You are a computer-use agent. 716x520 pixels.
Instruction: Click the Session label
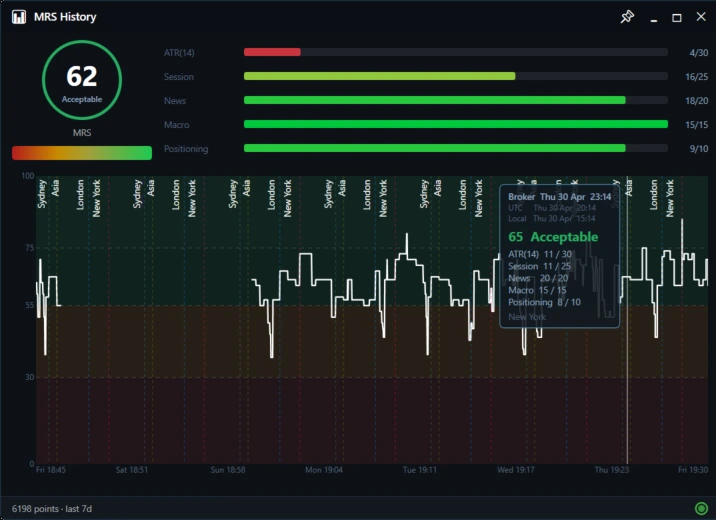pos(179,77)
